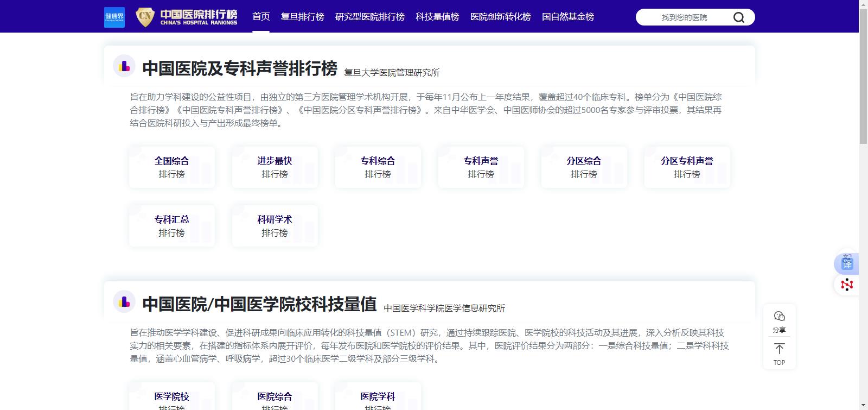This screenshot has height=410, width=868.
Task: Click the 健康界 logo icon
Action: [114, 17]
